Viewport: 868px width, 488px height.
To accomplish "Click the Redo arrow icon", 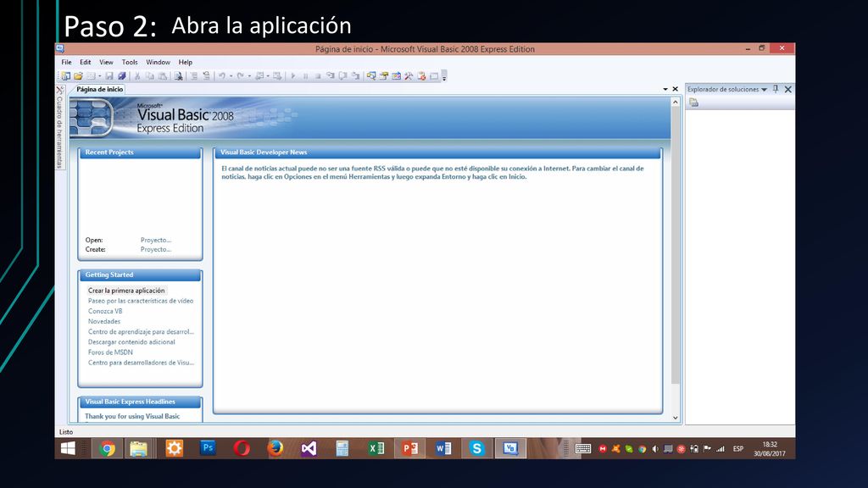I will [240, 75].
